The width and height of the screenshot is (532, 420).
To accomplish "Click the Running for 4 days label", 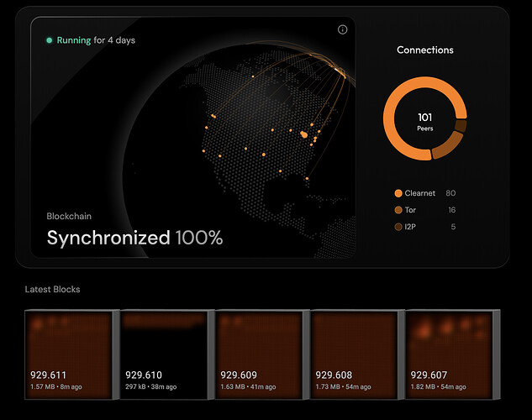I will click(95, 40).
